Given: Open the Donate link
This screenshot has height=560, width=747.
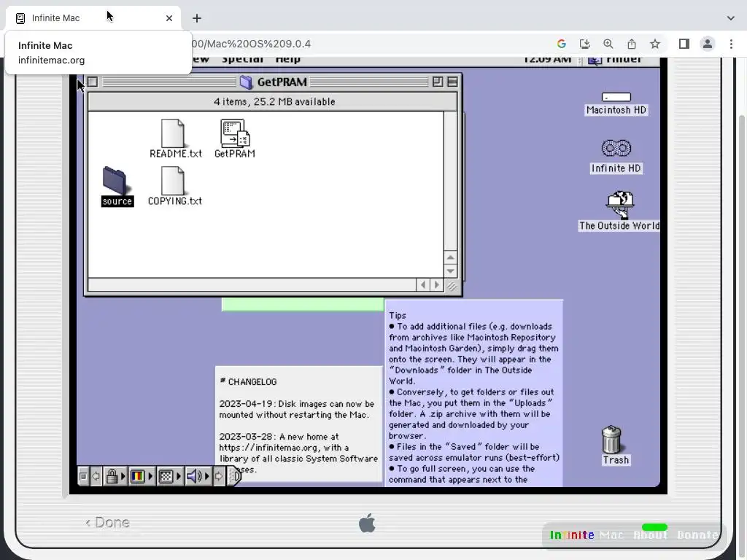Looking at the screenshot, I should pos(697,535).
